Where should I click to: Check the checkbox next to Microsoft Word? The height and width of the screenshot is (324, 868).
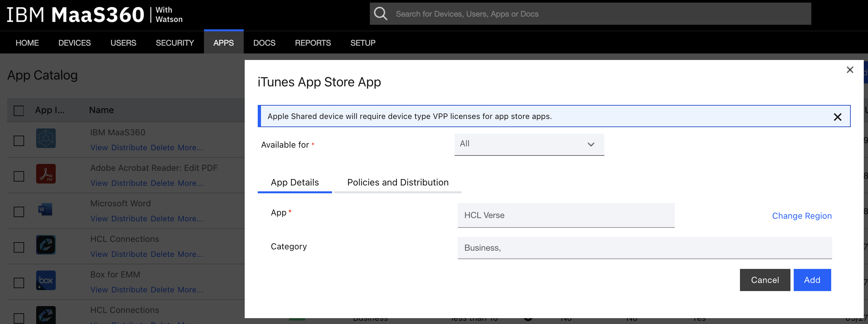tap(19, 212)
